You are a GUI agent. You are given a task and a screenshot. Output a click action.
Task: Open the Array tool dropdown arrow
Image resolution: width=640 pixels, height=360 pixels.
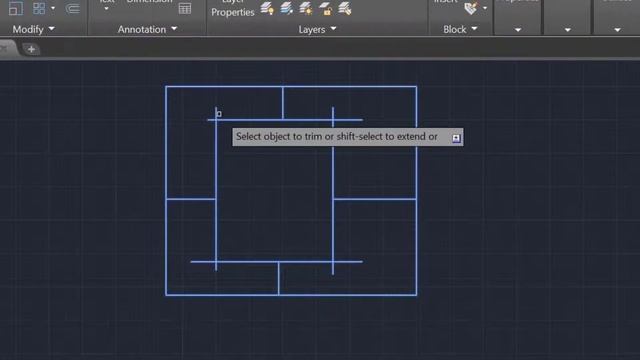coord(53,8)
